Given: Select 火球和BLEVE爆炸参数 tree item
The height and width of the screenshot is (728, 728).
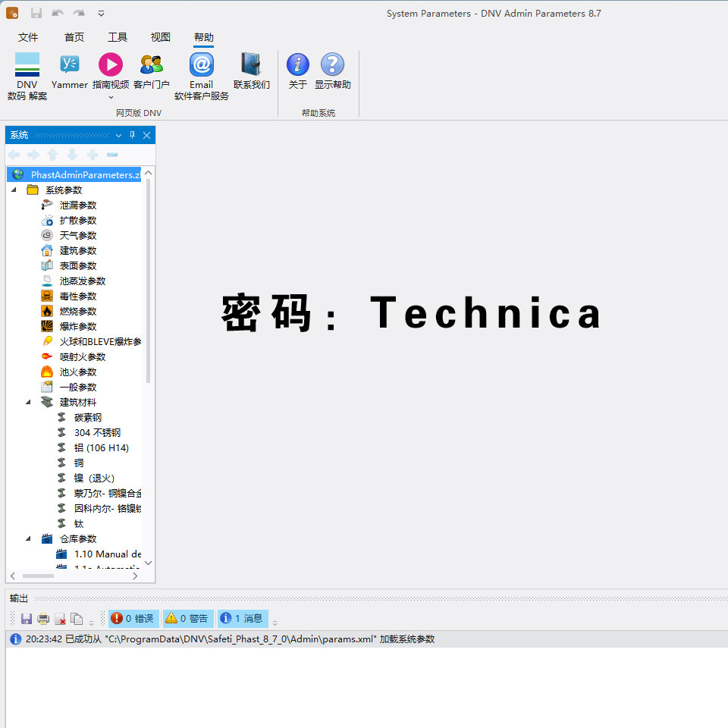Looking at the screenshot, I should tap(100, 342).
